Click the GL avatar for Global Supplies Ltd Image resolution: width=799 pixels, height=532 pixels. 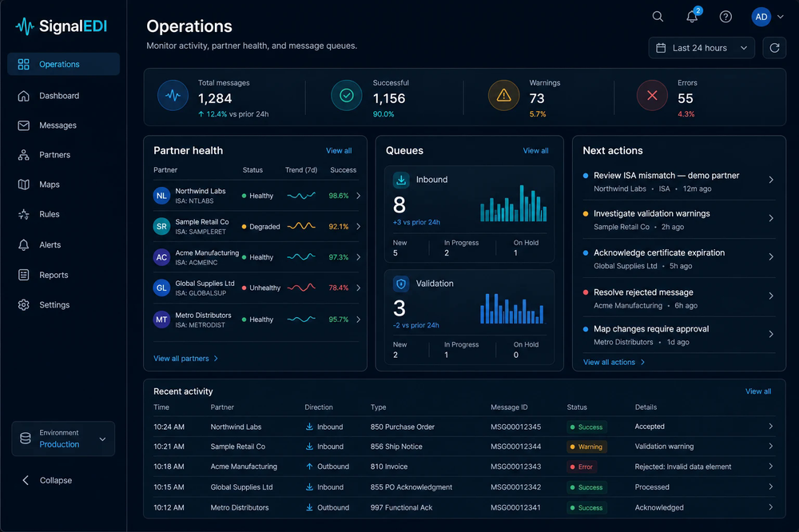161,288
